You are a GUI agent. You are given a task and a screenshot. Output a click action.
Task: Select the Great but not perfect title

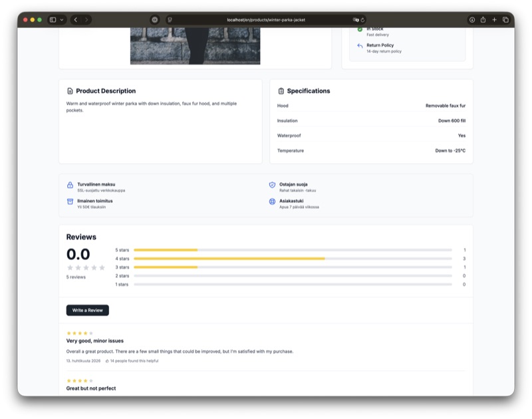[91, 388]
